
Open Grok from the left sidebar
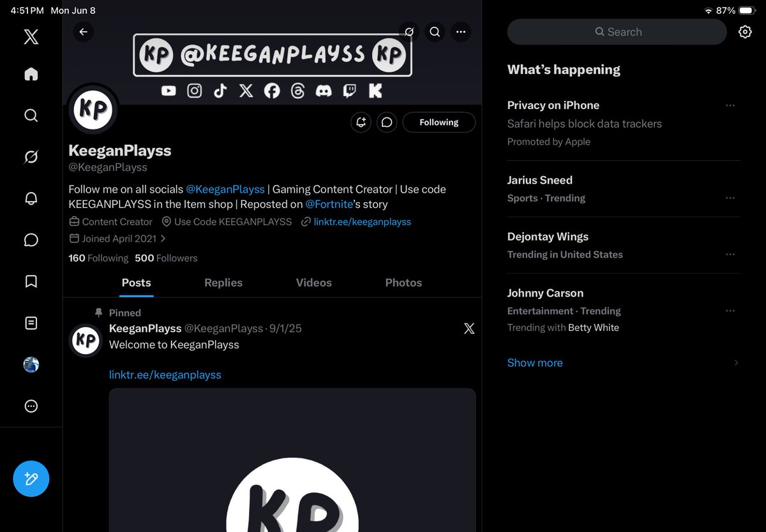click(31, 157)
